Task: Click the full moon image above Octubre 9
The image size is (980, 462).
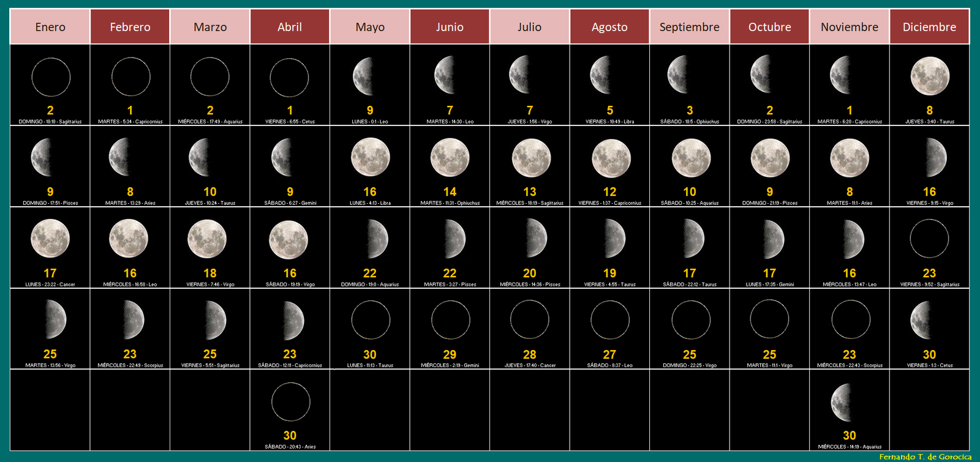Action: point(770,158)
